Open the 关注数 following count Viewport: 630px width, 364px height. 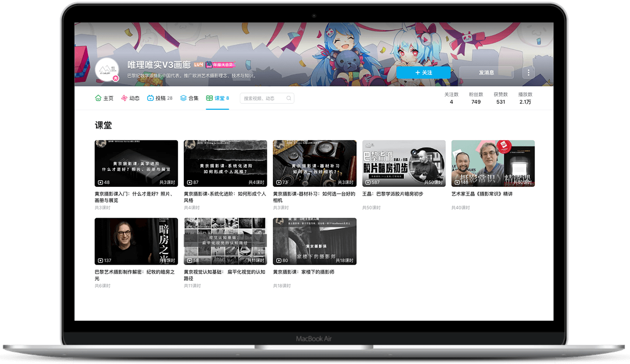(451, 98)
